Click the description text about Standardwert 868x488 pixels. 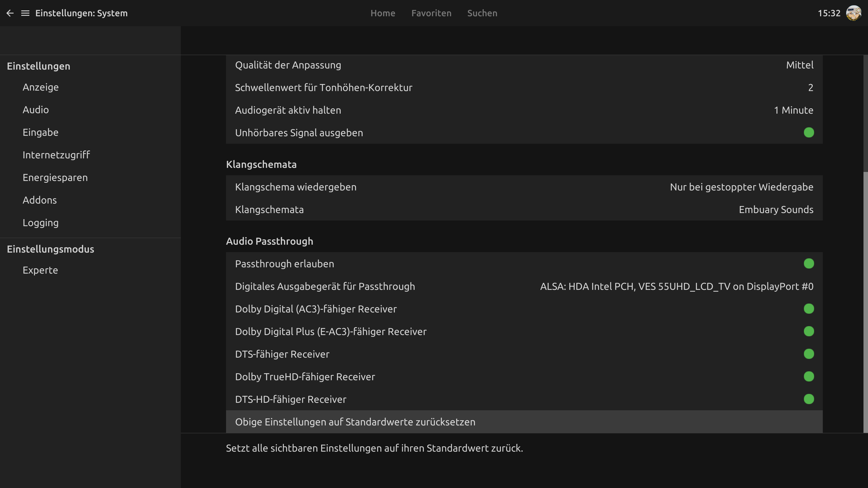[374, 448]
